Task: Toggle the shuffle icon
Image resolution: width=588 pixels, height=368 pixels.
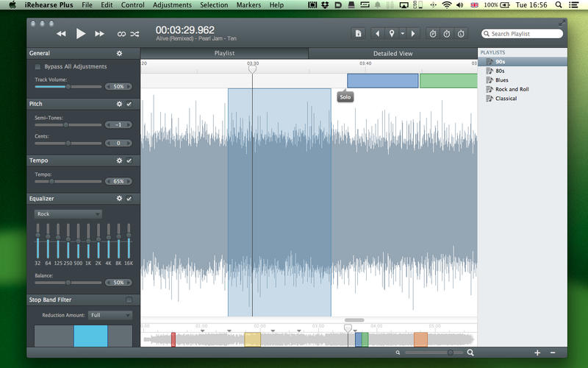Action: click(135, 34)
